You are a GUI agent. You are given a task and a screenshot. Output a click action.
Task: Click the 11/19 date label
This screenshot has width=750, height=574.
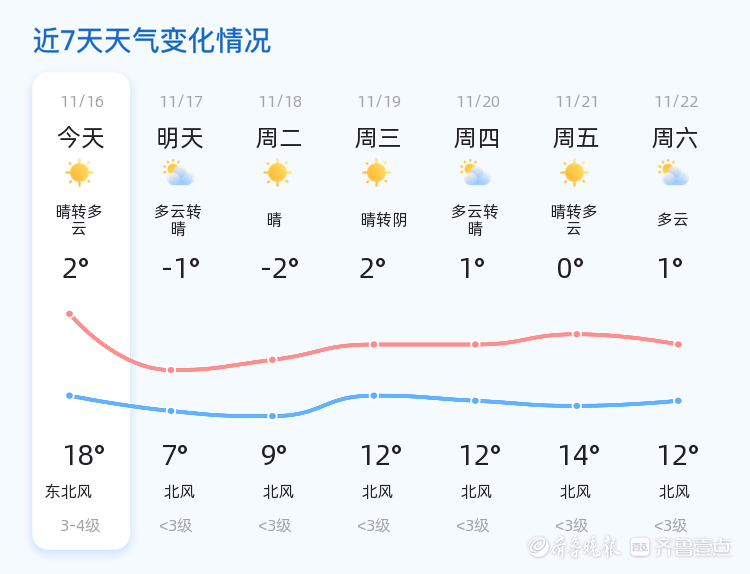coord(379,101)
